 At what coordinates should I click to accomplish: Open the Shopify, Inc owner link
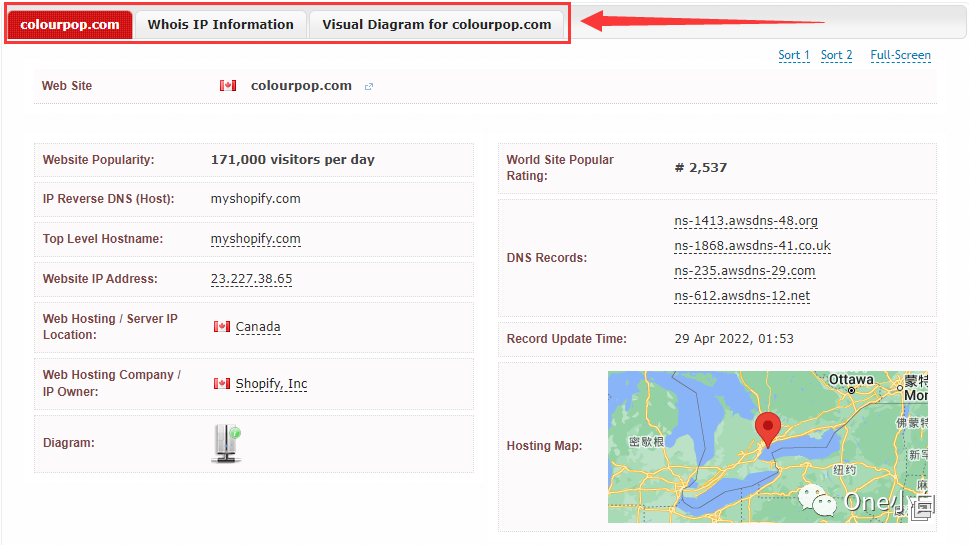271,384
